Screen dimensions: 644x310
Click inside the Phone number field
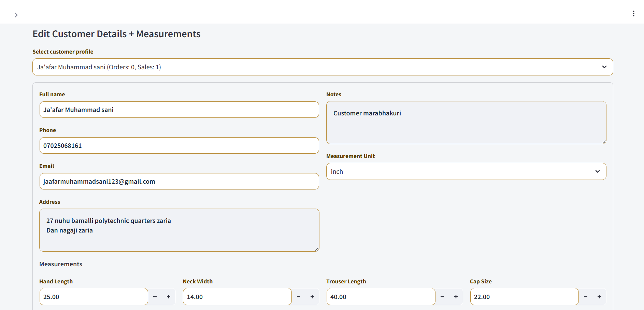(179, 145)
